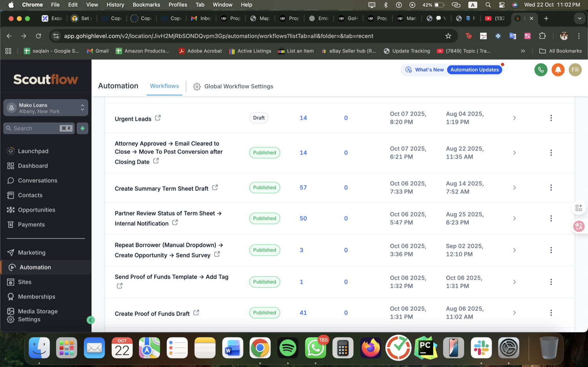Show hidden bookmarks overflow chevron
588x367 pixels.
tap(523, 51)
